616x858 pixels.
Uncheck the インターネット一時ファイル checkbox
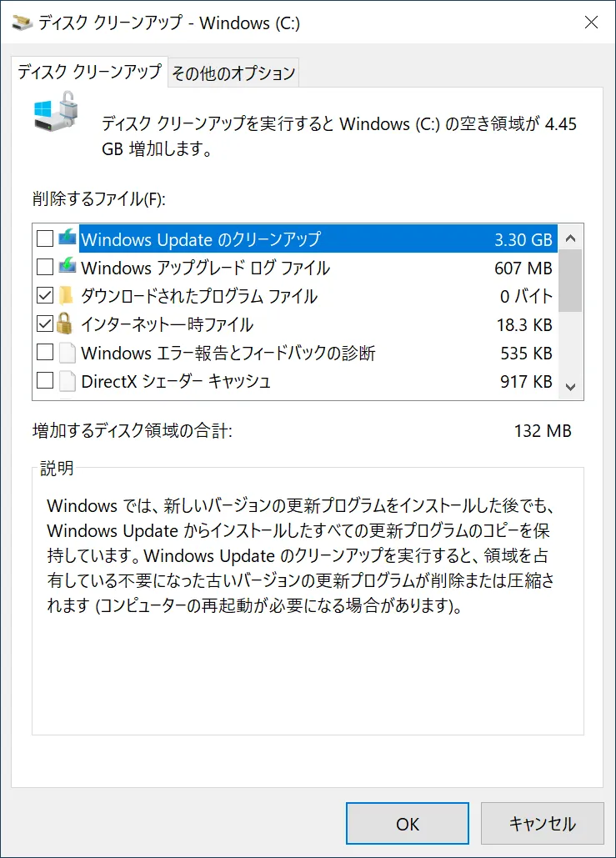click(x=45, y=324)
